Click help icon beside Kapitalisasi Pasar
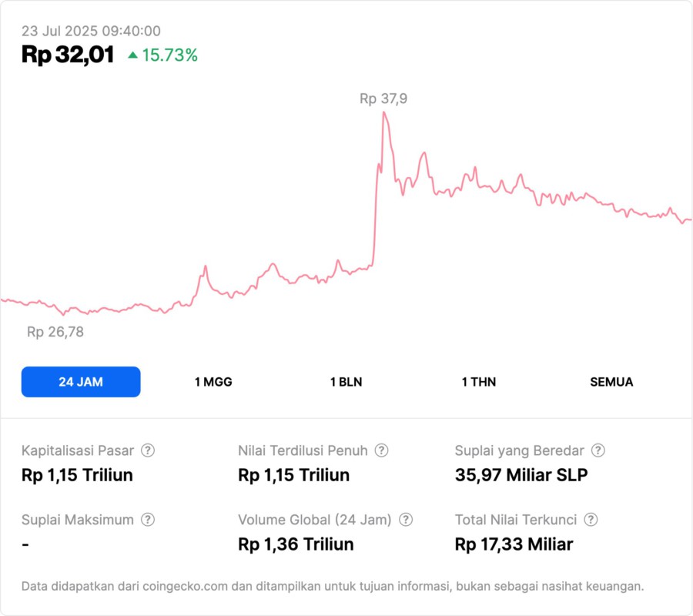 pyautogui.click(x=148, y=450)
